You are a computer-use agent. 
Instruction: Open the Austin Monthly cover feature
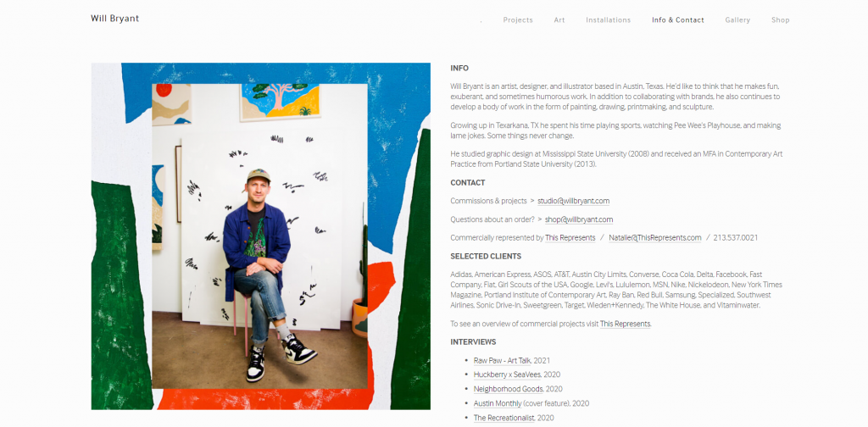point(498,404)
